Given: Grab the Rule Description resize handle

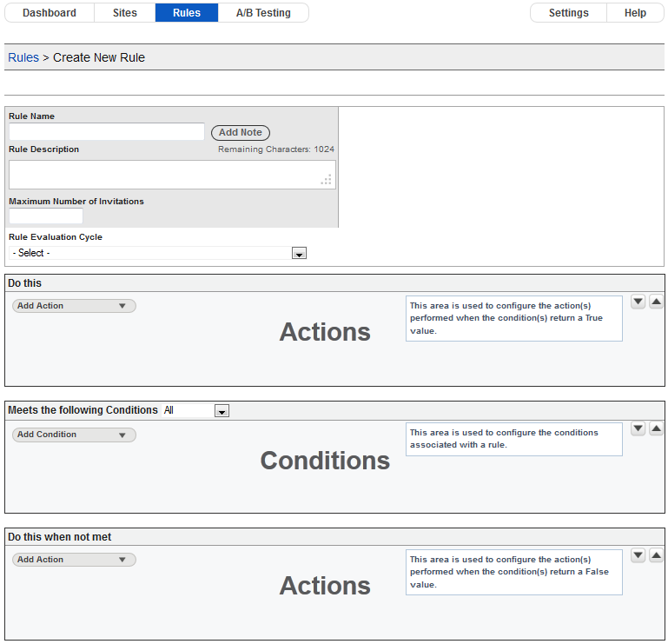Looking at the screenshot, I should click(327, 180).
